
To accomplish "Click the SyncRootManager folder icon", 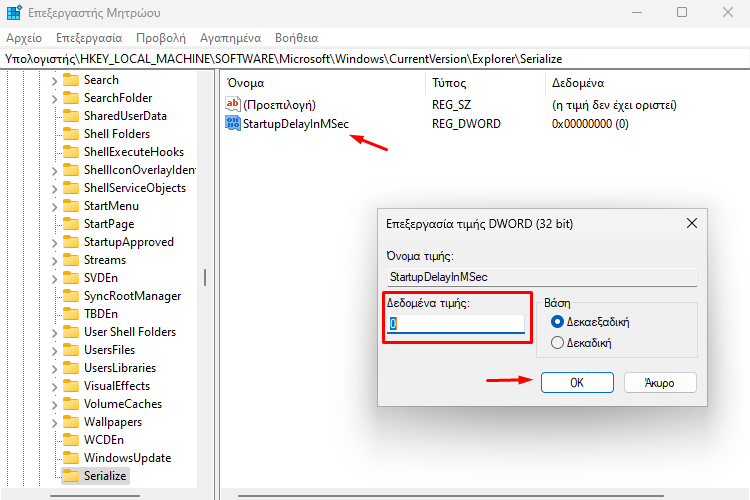I will 71,296.
